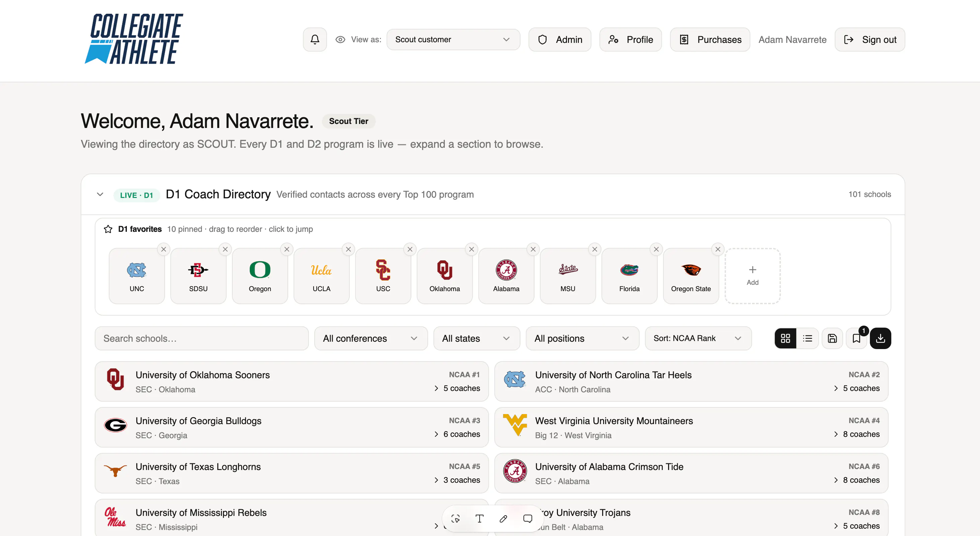Viewport: 980px width, 536px height.
Task: Jump to UNC favorite tile
Action: coord(137,276)
